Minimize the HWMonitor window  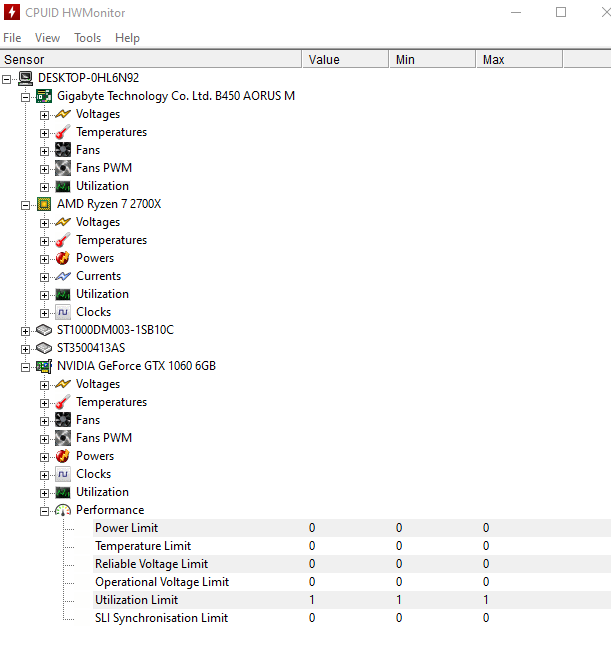point(516,12)
